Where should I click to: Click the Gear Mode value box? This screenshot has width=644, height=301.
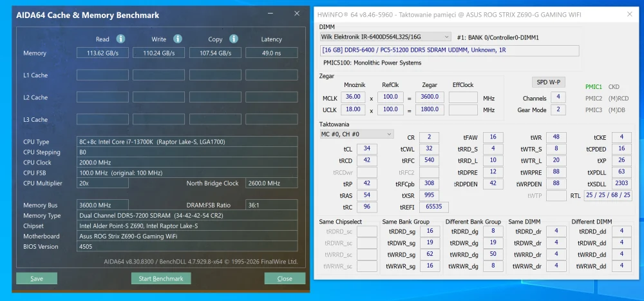558,110
